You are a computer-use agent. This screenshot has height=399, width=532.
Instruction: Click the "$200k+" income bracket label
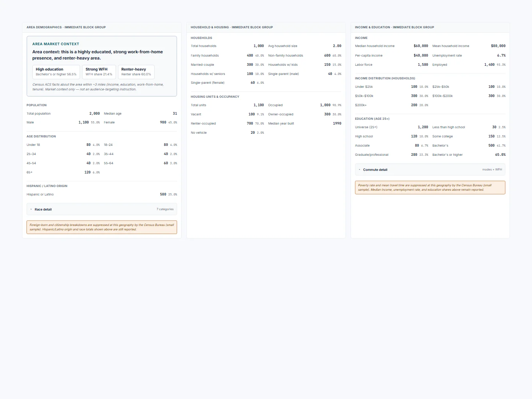click(x=361, y=105)
